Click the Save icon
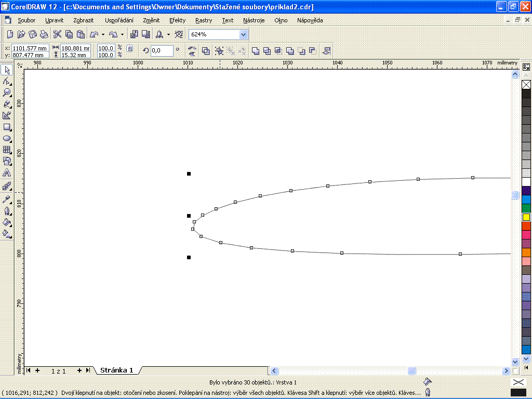532x399 pixels. (x=33, y=34)
